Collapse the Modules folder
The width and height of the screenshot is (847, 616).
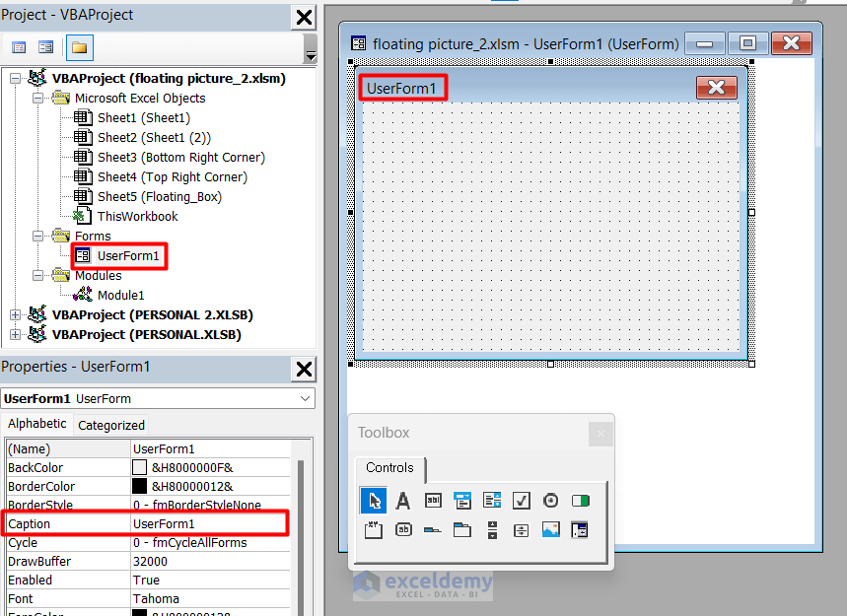37,275
